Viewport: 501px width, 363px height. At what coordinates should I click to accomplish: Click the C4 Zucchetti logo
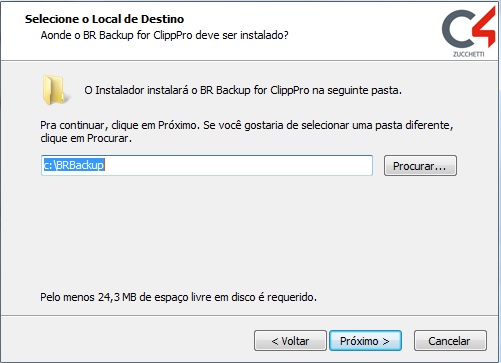[x=468, y=31]
